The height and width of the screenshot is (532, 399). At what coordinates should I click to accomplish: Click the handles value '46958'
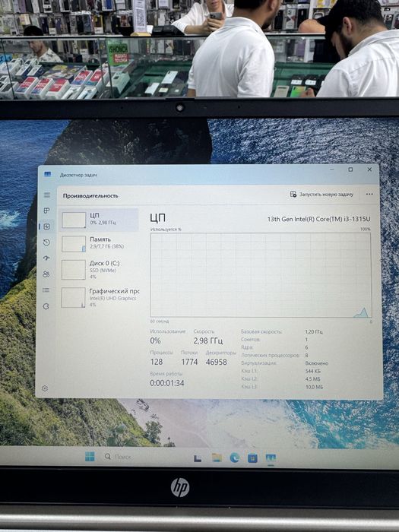(216, 362)
